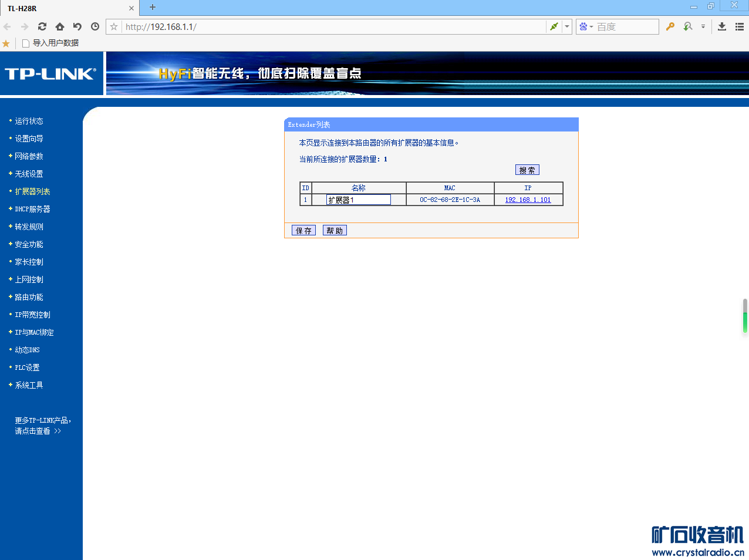The image size is (749, 560).
Task: Click 更多TP-LINK产品 link
Action: click(42, 426)
